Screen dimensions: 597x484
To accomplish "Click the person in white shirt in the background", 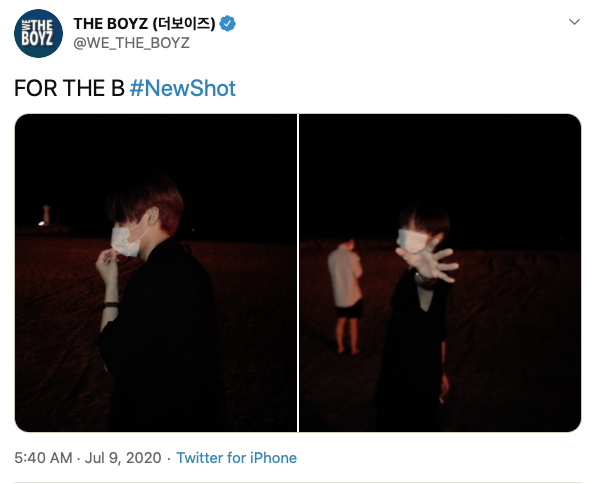I will (x=346, y=295).
